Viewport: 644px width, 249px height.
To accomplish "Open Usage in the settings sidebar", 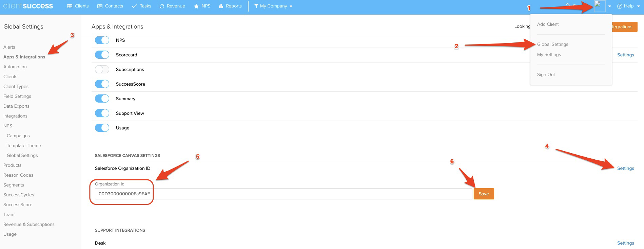I will tap(10, 234).
